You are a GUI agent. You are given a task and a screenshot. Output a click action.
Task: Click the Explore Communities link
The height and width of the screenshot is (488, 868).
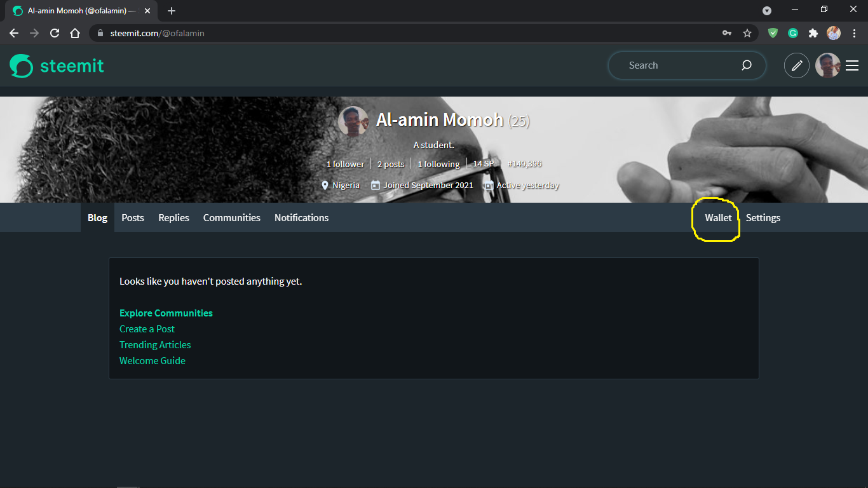click(166, 313)
